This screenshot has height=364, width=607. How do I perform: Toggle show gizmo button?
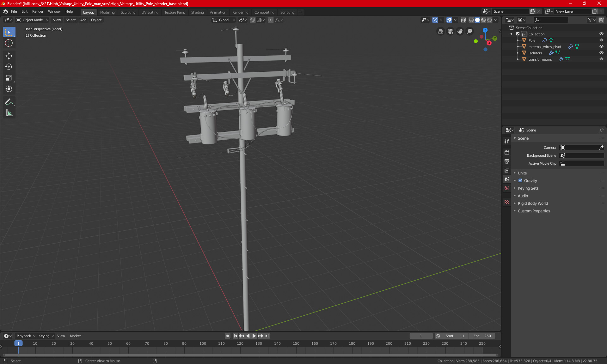[x=435, y=20]
